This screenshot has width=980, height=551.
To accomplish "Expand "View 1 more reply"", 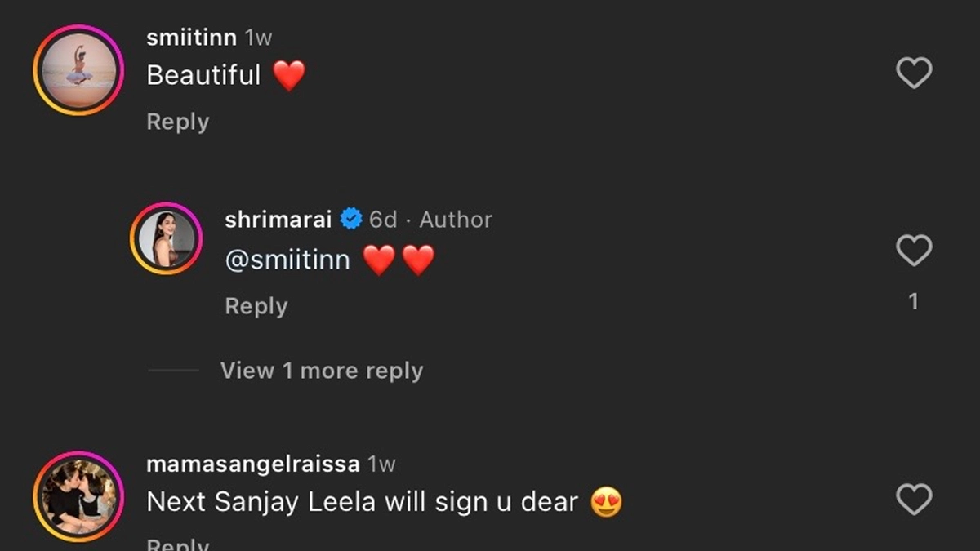I will tap(322, 371).
